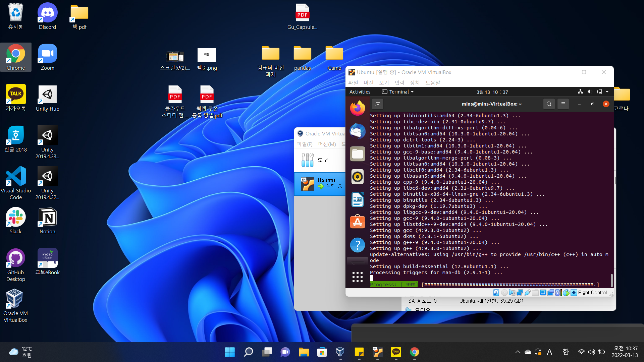Open terminal hamburger menu
Image resolution: width=644 pixels, height=362 pixels.
563,104
